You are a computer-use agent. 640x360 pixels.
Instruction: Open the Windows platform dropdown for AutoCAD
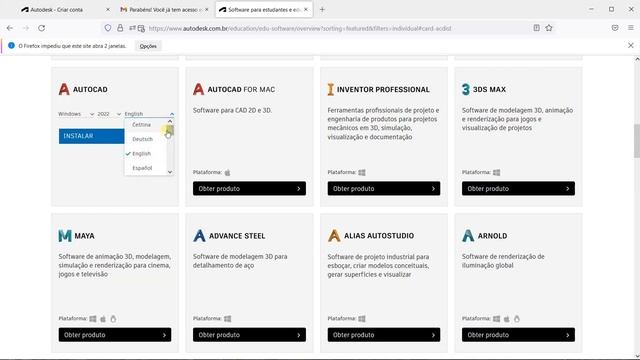[76, 114]
